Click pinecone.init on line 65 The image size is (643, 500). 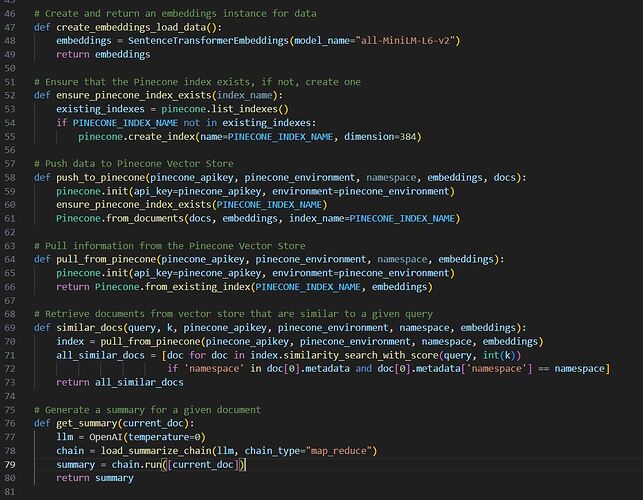pyautogui.click(x=92, y=273)
